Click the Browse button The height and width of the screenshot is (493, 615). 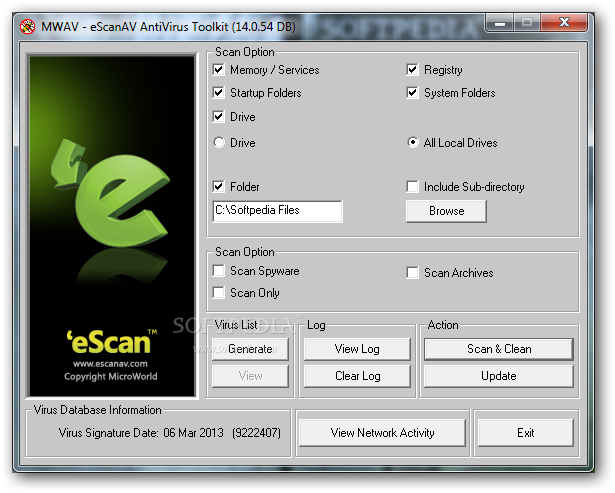pyautogui.click(x=446, y=211)
